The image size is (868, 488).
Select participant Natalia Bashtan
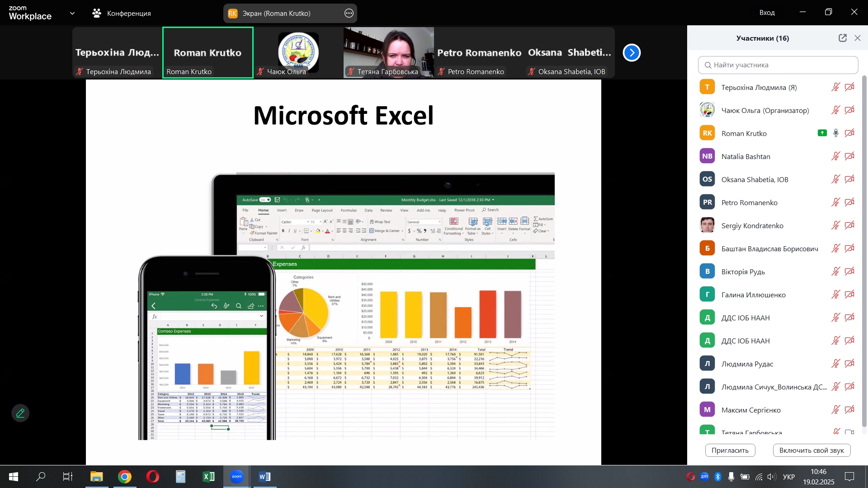point(778,156)
